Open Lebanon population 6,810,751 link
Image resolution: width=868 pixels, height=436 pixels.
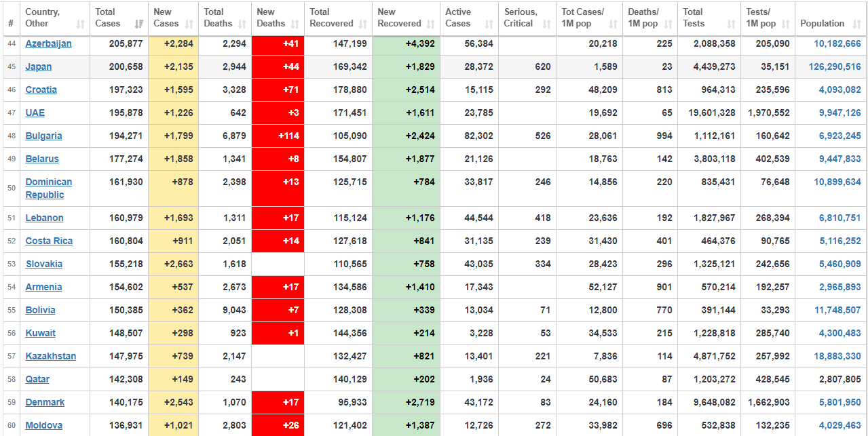click(x=840, y=218)
